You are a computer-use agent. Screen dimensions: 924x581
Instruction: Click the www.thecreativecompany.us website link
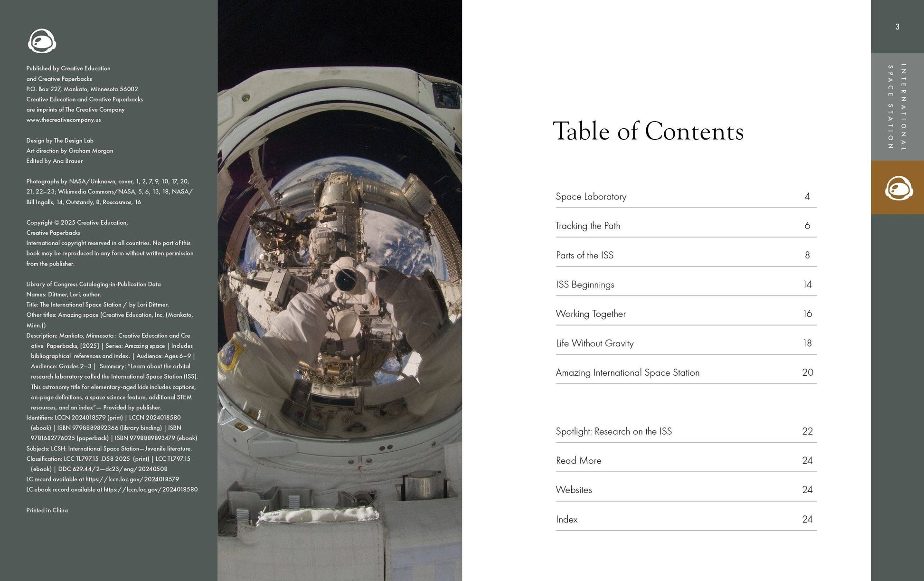point(64,120)
